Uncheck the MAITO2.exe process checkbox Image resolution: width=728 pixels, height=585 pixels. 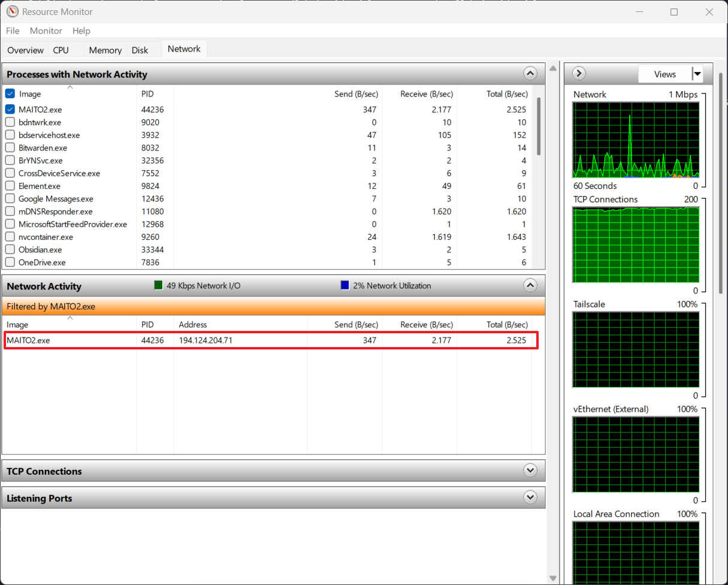(x=10, y=110)
